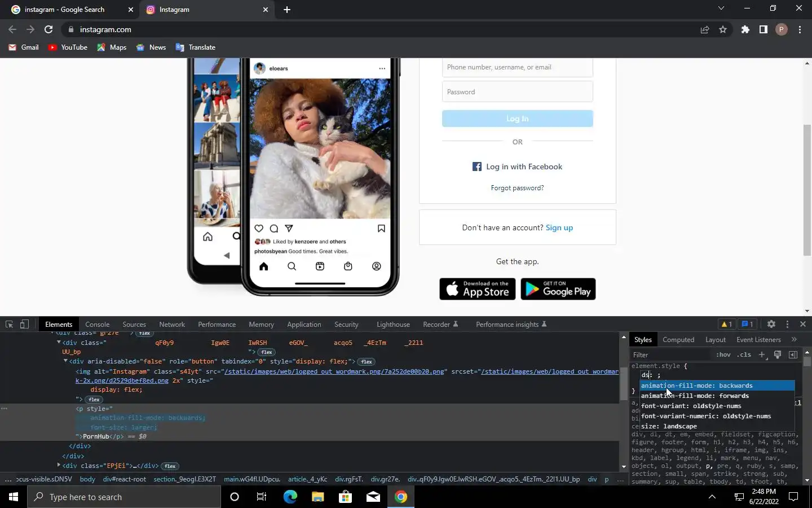Screen dimensions: 812x508
Task: Click the Phone number, username, or email field
Action: coord(517,67)
